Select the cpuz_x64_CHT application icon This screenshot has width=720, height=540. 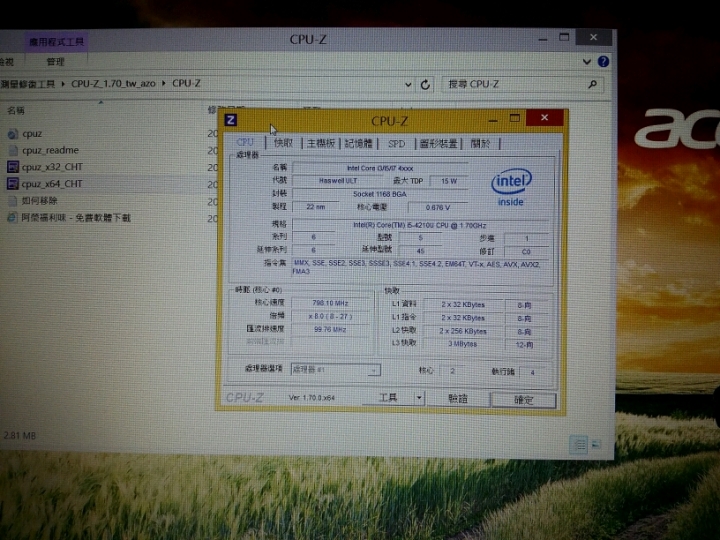pos(12,184)
